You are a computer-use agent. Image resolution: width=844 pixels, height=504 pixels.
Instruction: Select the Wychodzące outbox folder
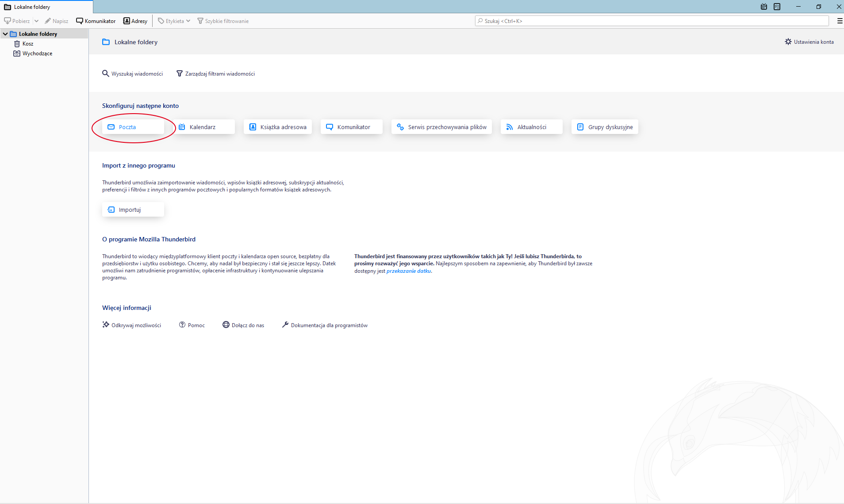[x=37, y=53]
